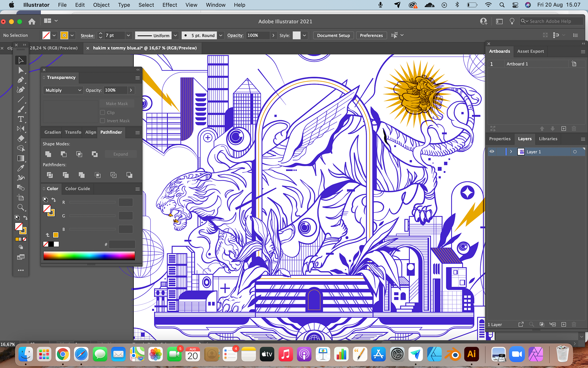Screen dimensions: 588x368
Task: Click the color spectrum bar
Action: pos(89,256)
